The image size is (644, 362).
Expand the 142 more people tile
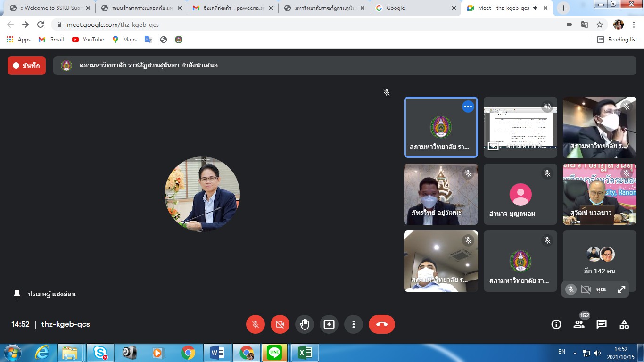coord(599,261)
